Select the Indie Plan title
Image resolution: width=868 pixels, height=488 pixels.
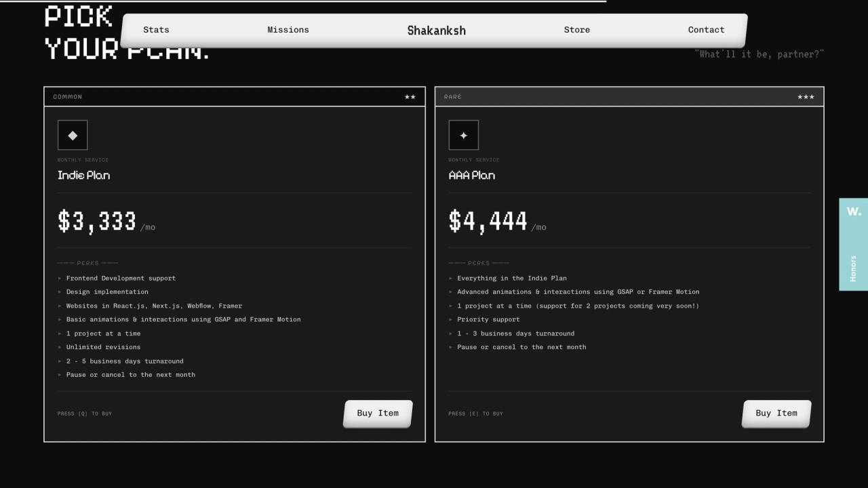[x=84, y=176]
